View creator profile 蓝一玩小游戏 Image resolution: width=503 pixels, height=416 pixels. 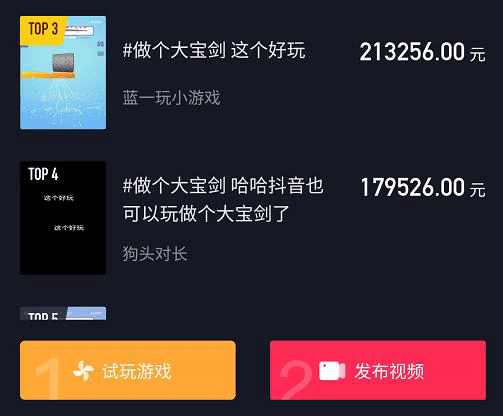point(171,98)
